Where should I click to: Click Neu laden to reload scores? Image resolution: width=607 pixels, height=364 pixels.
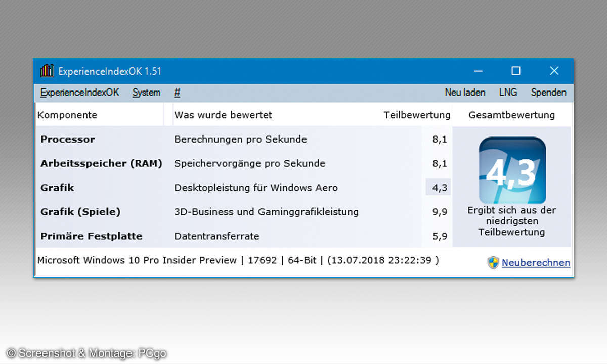point(465,93)
